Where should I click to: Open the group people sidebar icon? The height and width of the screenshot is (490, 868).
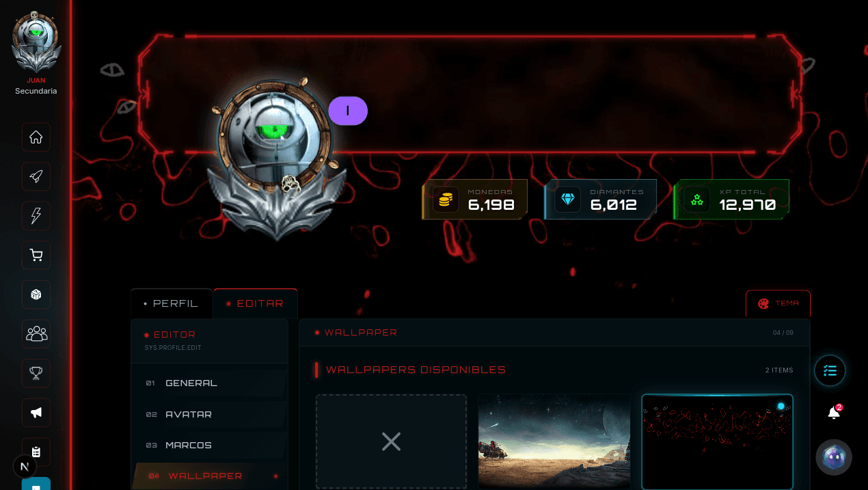tap(36, 334)
